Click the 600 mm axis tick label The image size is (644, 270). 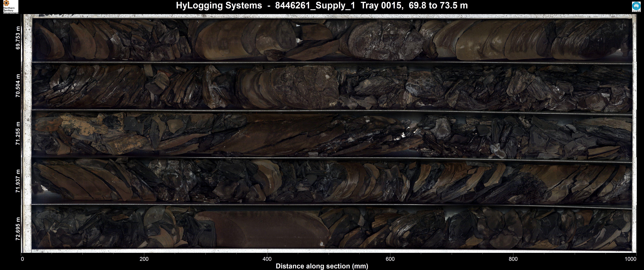(x=390, y=259)
